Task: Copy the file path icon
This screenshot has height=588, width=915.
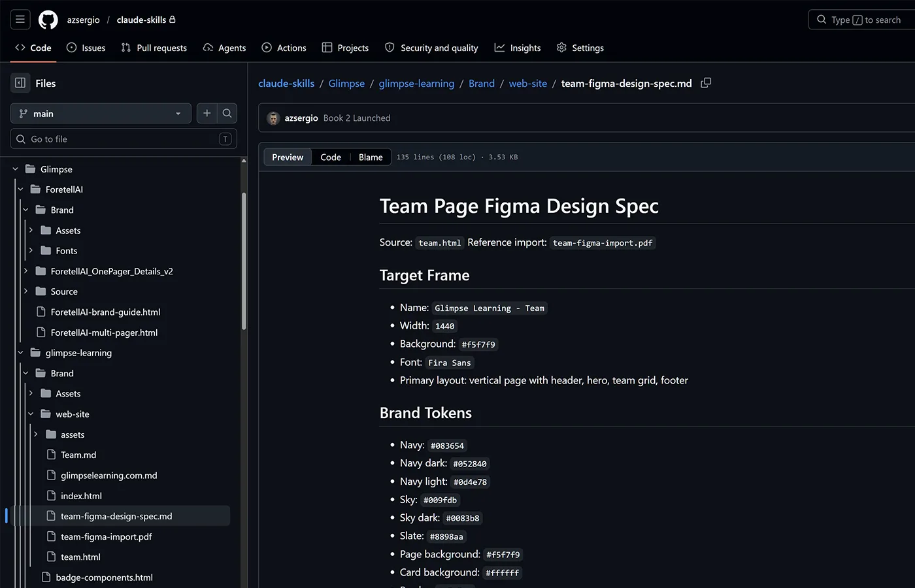Action: click(x=706, y=83)
